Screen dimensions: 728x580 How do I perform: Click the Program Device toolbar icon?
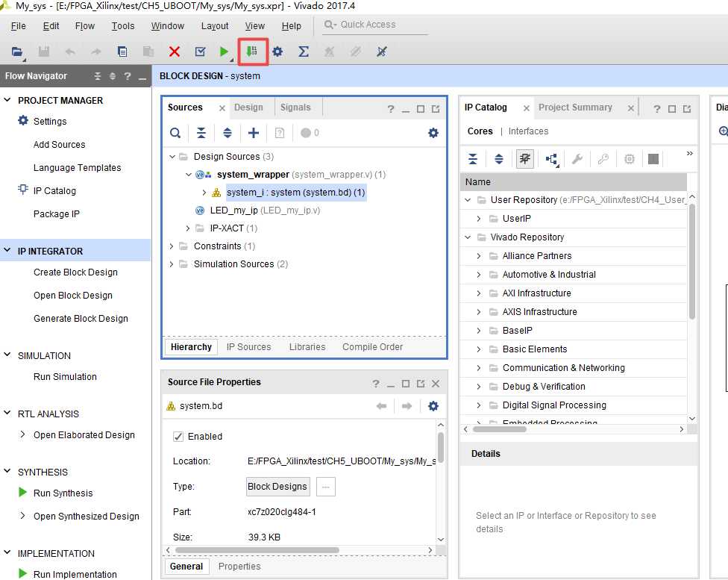pos(252,51)
